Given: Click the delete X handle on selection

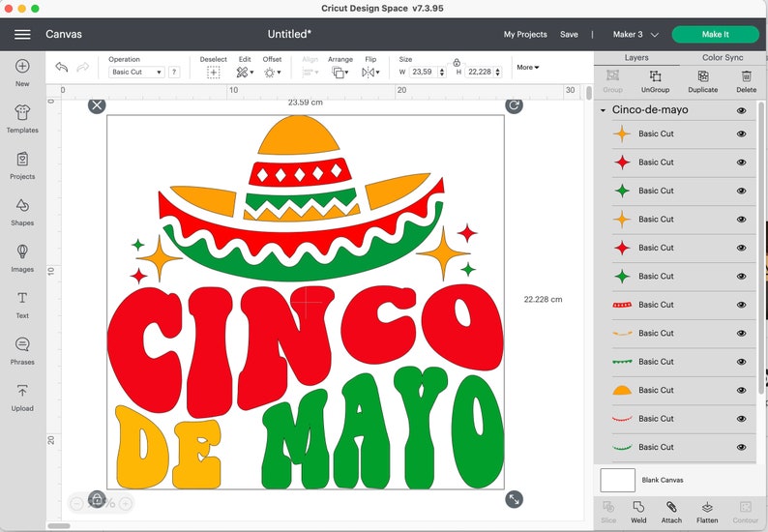Looking at the screenshot, I should click(x=97, y=104).
